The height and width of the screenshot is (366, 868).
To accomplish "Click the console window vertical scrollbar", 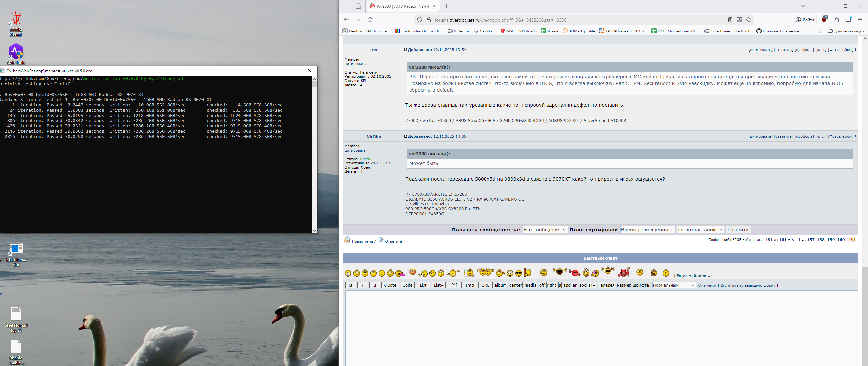I will 314,152.
